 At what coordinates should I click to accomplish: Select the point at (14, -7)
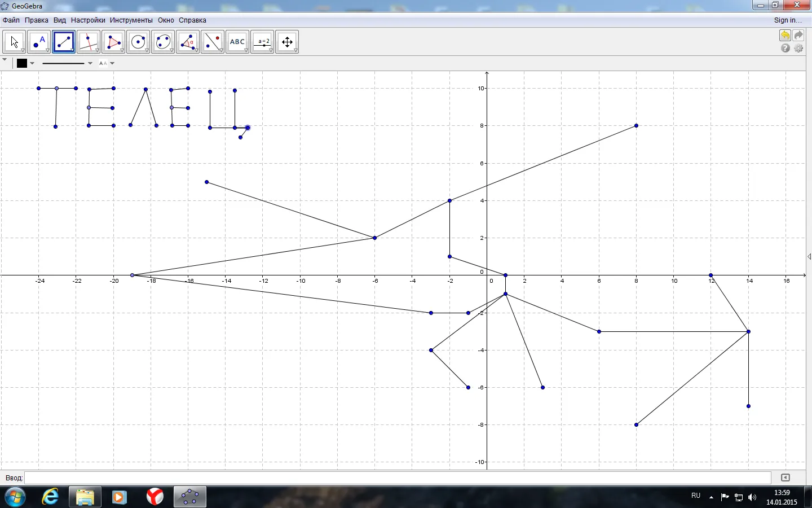(x=749, y=406)
